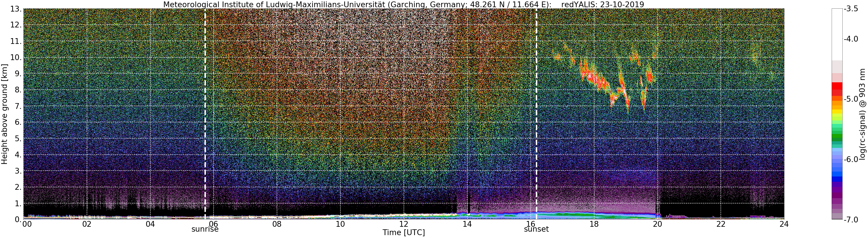
Task: Click the time tick label '06'
Action: 214,224
